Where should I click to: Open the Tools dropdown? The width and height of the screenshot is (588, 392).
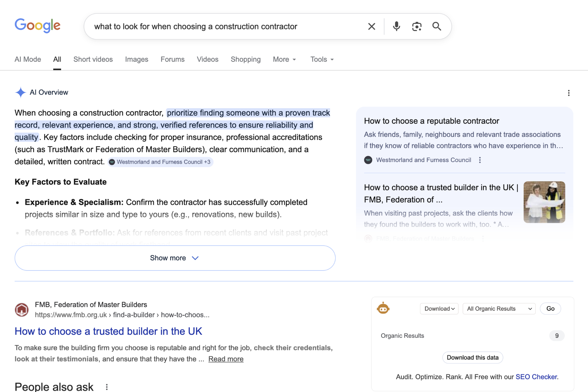(321, 59)
